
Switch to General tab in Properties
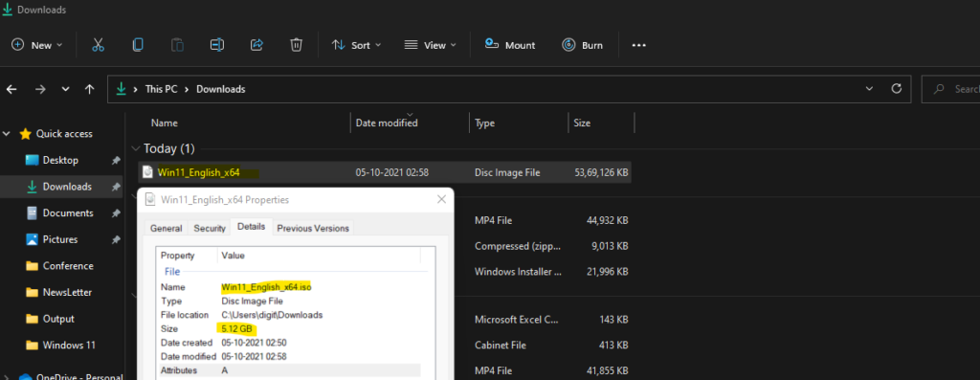[x=167, y=228]
